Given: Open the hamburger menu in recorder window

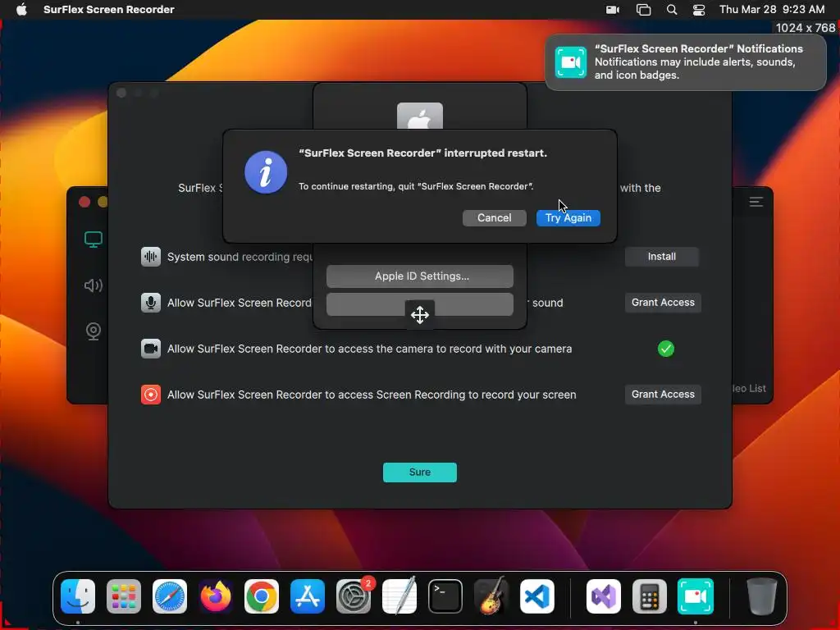Looking at the screenshot, I should (x=756, y=202).
